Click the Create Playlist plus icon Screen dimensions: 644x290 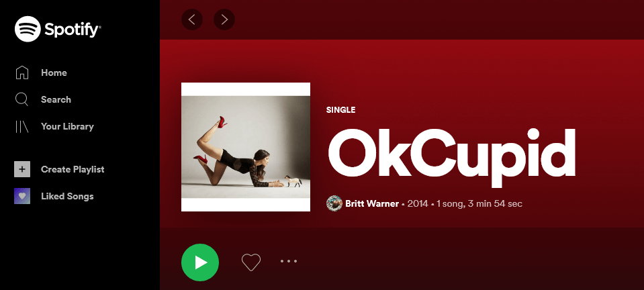tap(22, 169)
